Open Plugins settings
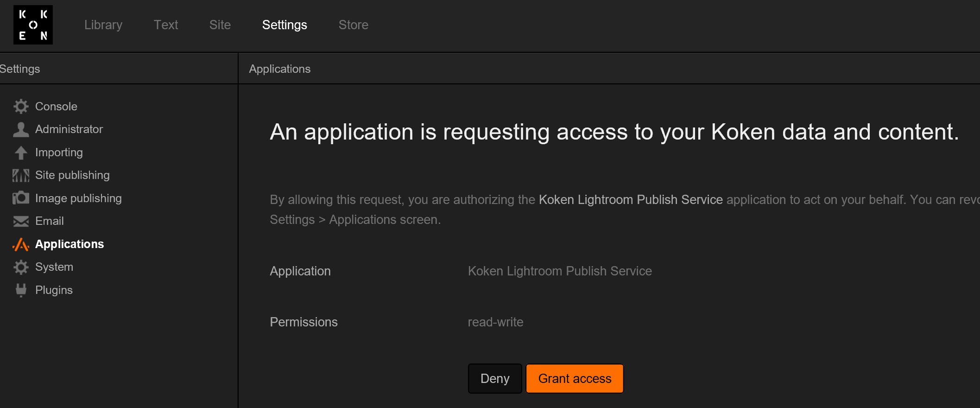 point(54,290)
